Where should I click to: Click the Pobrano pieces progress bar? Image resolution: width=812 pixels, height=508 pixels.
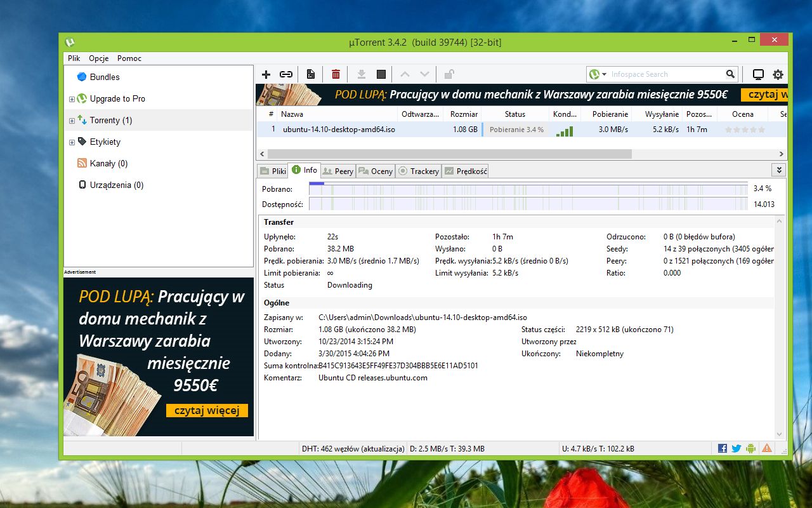point(528,189)
